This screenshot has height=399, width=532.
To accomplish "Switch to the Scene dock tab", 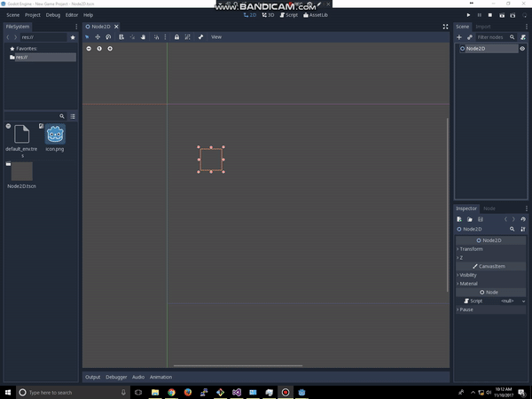I will click(462, 27).
